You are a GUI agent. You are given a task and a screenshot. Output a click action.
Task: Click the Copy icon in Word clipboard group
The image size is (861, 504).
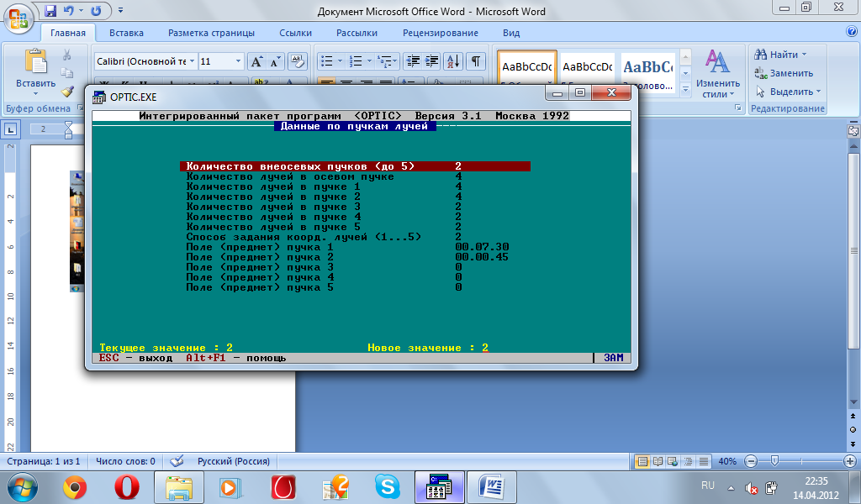(67, 73)
